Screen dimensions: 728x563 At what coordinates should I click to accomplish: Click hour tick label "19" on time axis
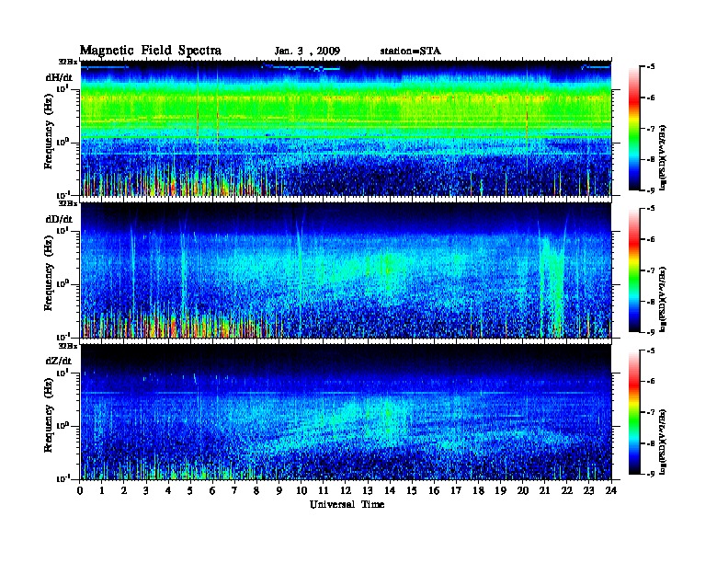coord(500,491)
